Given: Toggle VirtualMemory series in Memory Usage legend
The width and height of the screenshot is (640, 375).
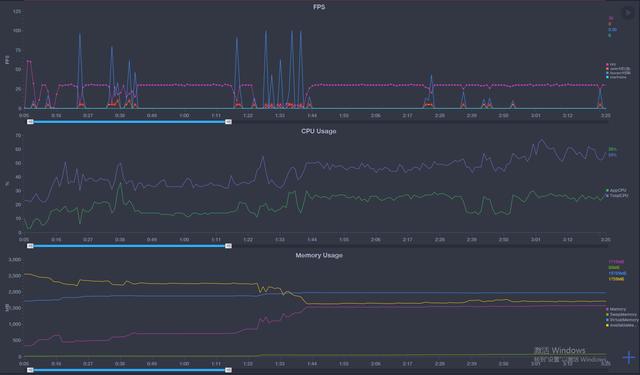Looking at the screenshot, I should (622, 320).
